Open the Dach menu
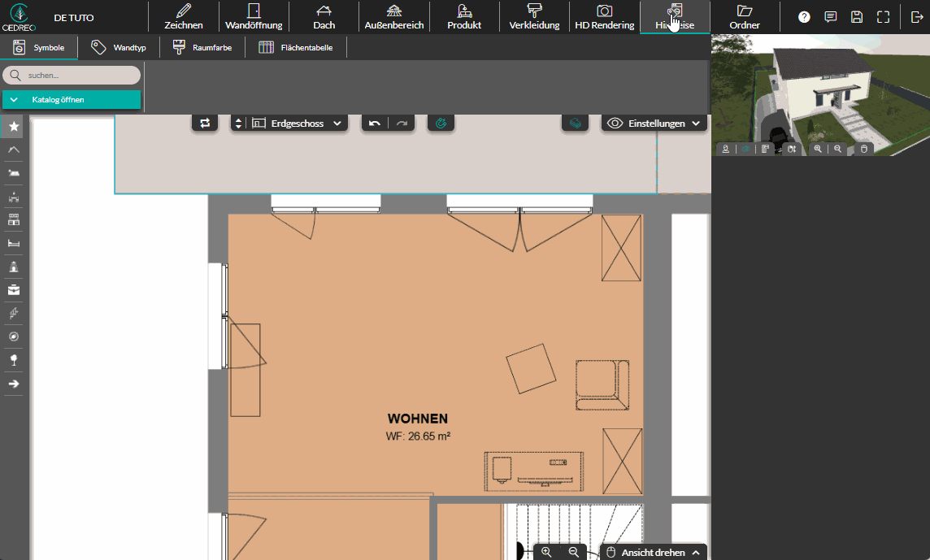Image resolution: width=930 pixels, height=560 pixels. click(x=324, y=17)
